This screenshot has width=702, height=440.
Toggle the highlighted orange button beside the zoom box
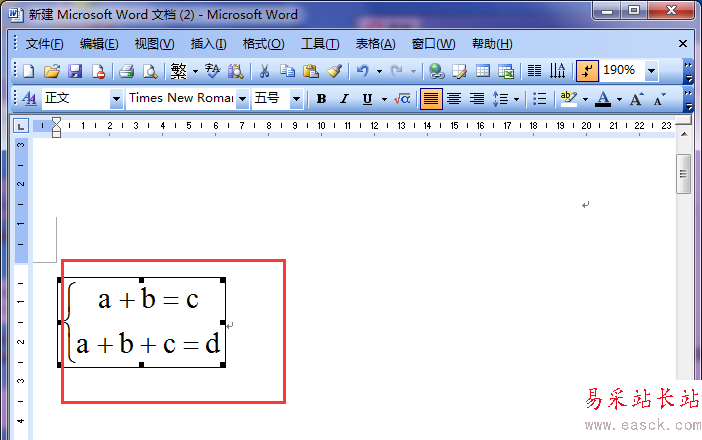pos(587,71)
